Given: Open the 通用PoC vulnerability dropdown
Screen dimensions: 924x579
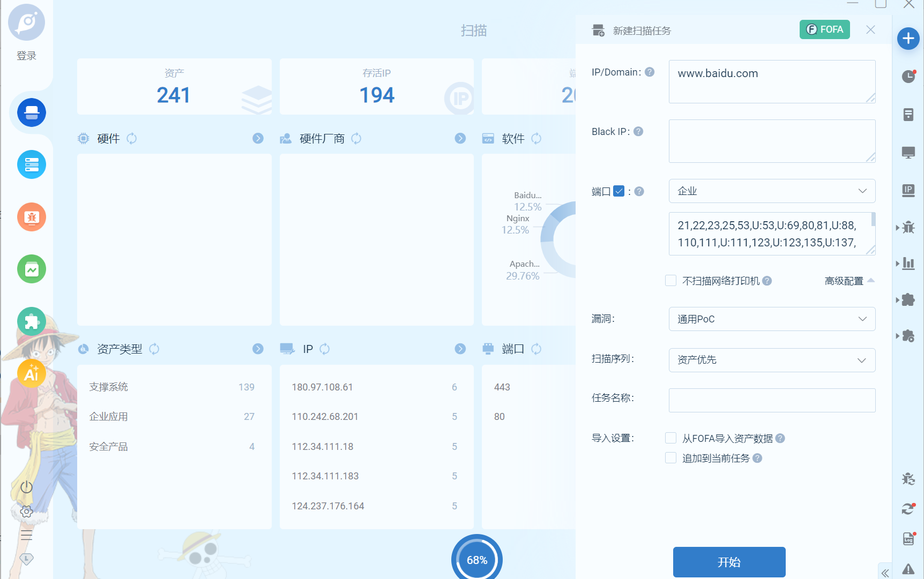Looking at the screenshot, I should (x=772, y=319).
